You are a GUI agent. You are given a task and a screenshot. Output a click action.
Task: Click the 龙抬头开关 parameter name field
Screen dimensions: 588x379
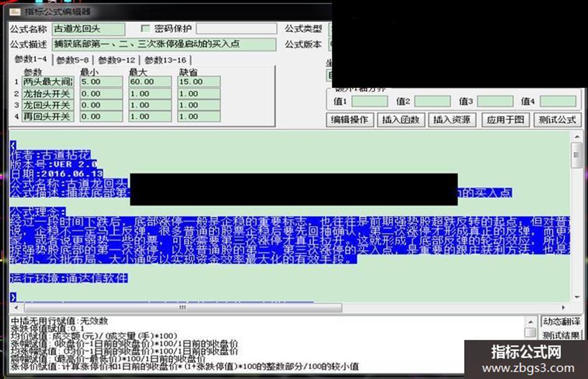tap(48, 93)
